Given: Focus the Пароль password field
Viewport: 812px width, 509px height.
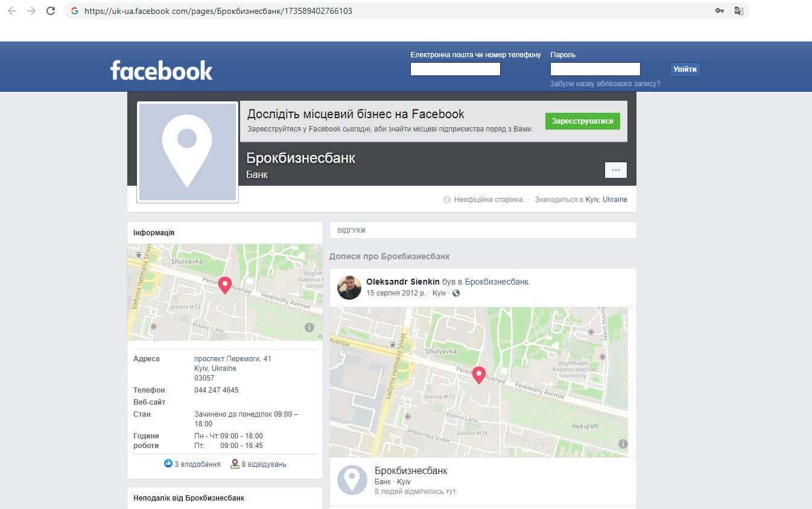Looking at the screenshot, I should click(x=595, y=69).
